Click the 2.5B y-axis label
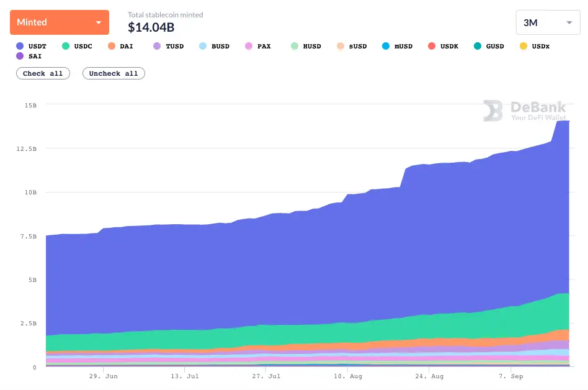The height and width of the screenshot is (390, 588). 29,324
